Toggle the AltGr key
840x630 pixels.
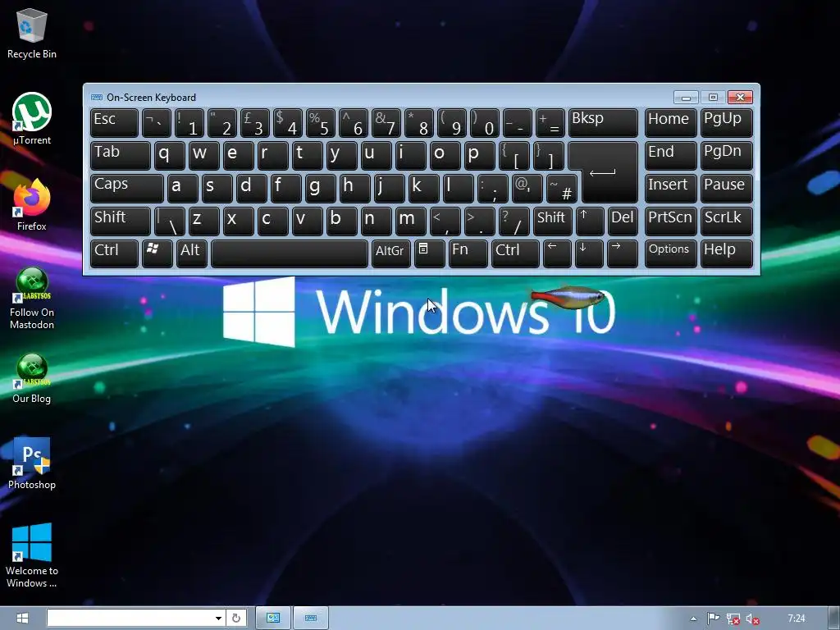click(x=391, y=254)
